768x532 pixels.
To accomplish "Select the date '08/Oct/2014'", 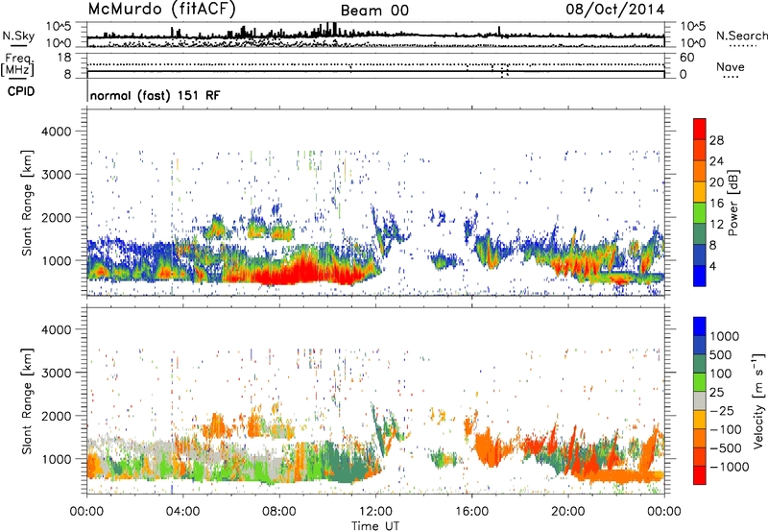I will [615, 10].
